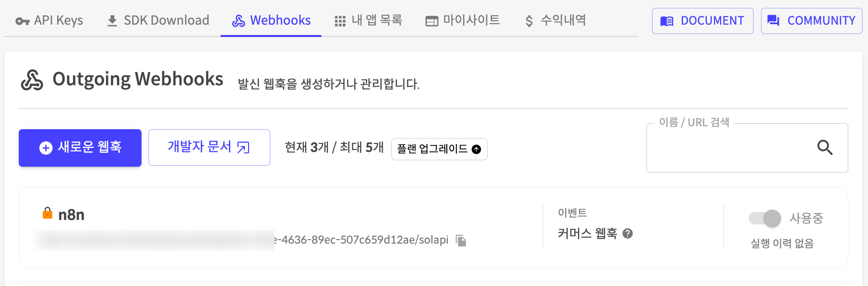
Task: Open the COMMUNITY button
Action: pos(811,21)
